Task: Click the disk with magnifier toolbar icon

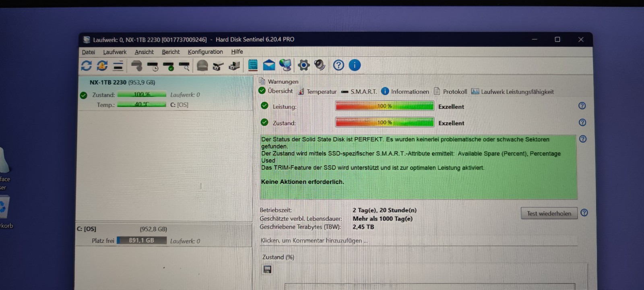Action: pos(184,66)
